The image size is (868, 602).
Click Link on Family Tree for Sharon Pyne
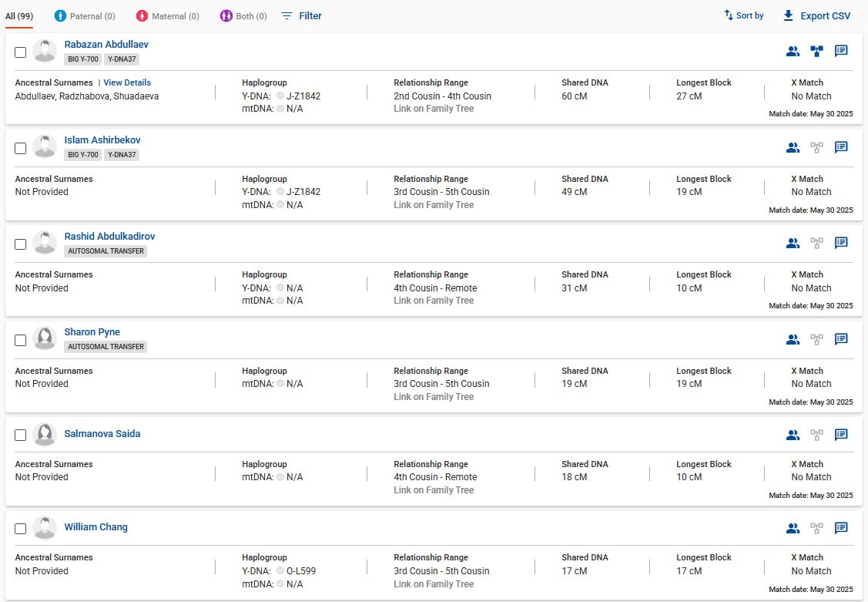point(434,396)
